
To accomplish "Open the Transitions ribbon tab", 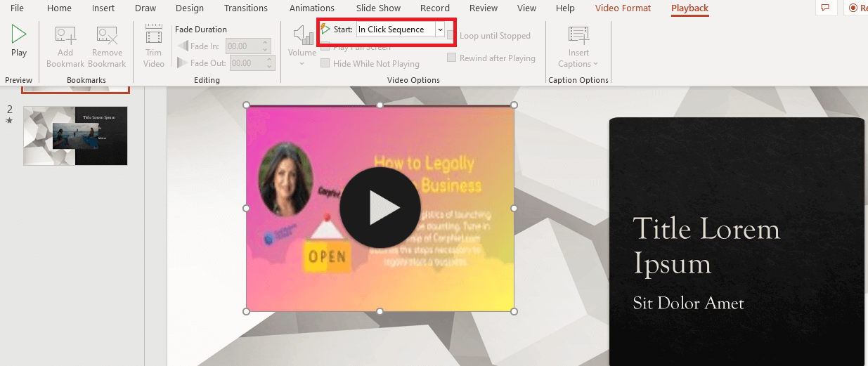I will click(x=245, y=8).
